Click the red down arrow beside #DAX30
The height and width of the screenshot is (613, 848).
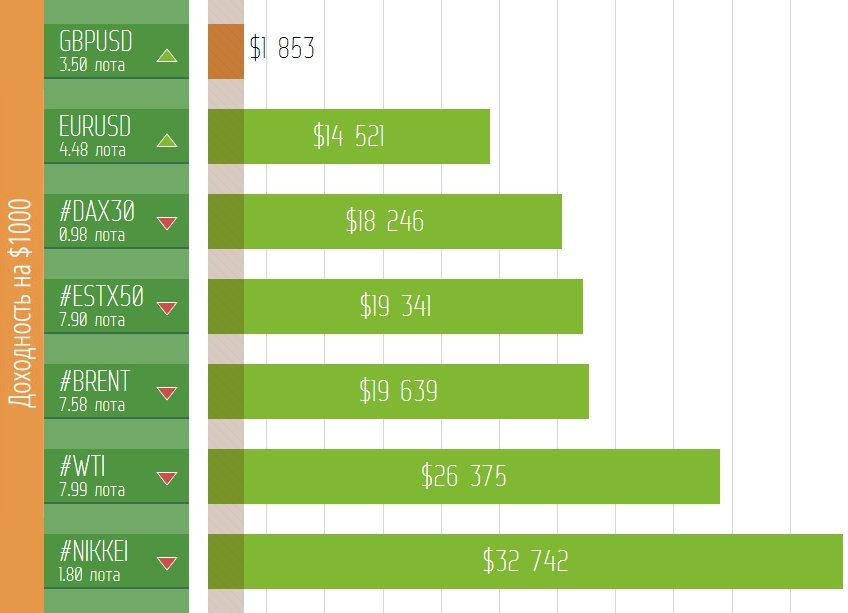point(167,222)
